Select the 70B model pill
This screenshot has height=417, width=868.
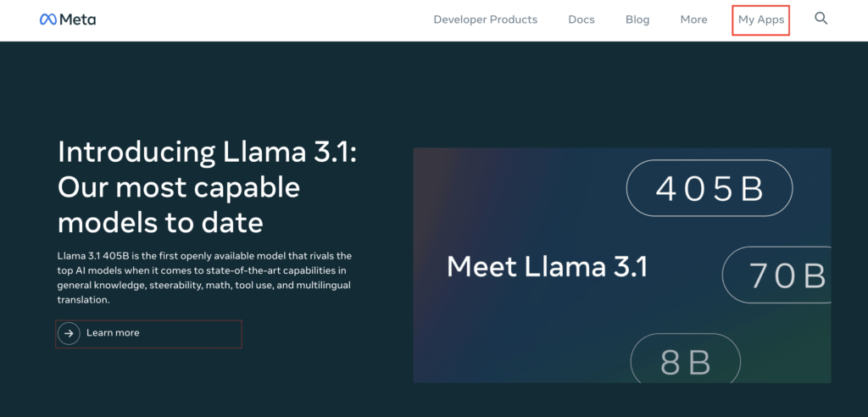(776, 275)
